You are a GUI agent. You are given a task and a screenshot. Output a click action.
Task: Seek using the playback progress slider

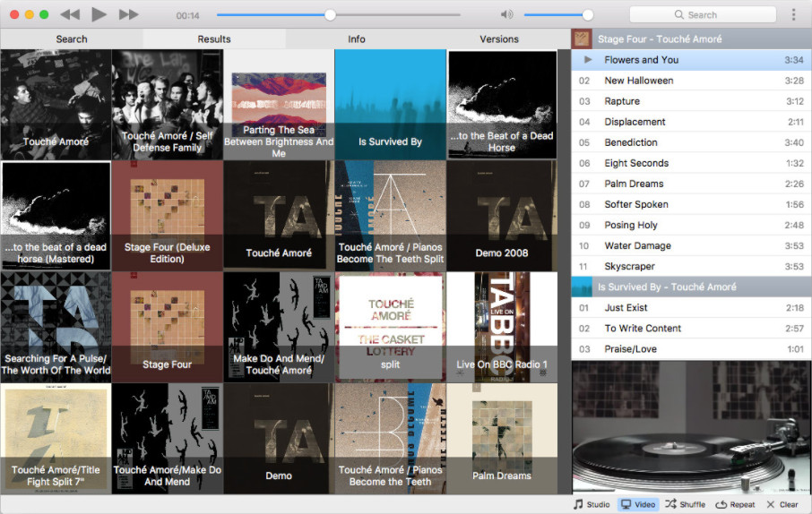tap(339, 15)
